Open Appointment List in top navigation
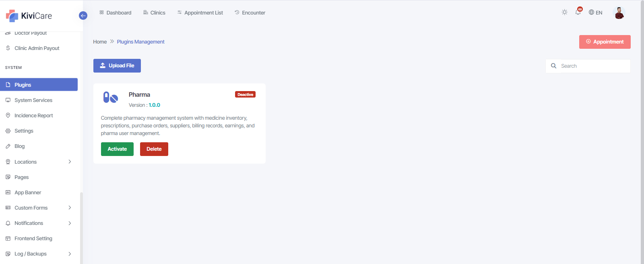This screenshot has height=264, width=644. (x=200, y=13)
